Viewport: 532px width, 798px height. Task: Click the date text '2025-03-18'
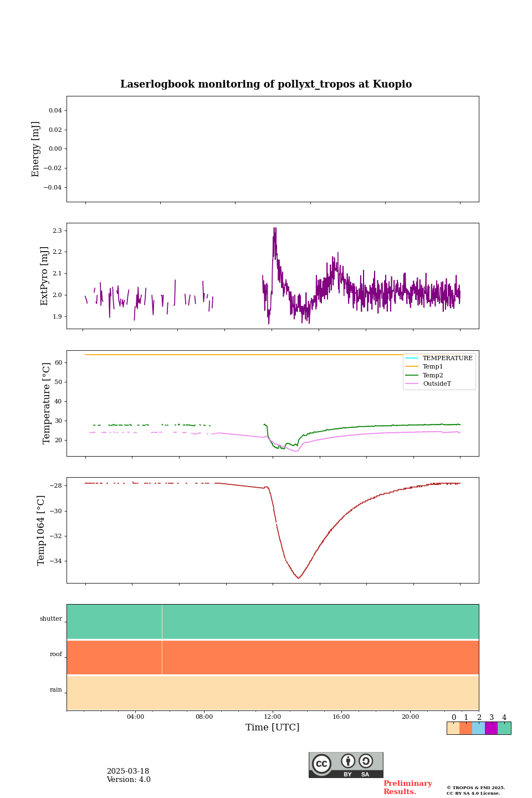click(x=128, y=771)
